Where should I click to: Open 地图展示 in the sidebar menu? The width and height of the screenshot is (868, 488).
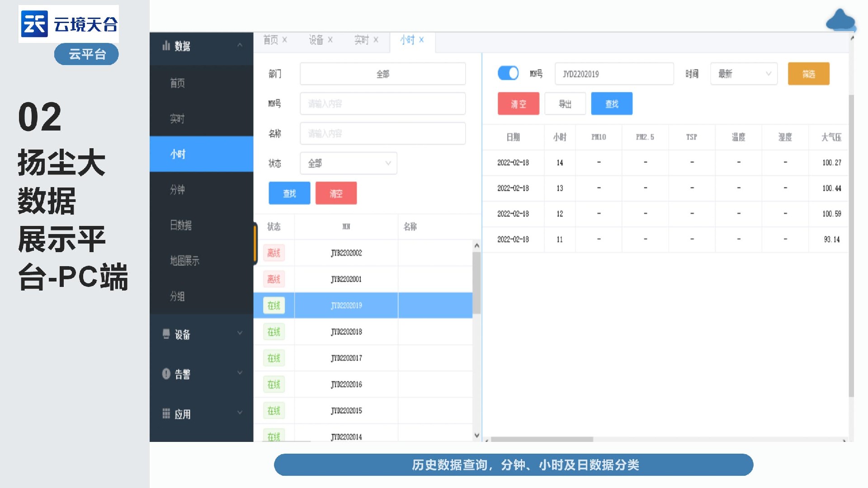184,261
